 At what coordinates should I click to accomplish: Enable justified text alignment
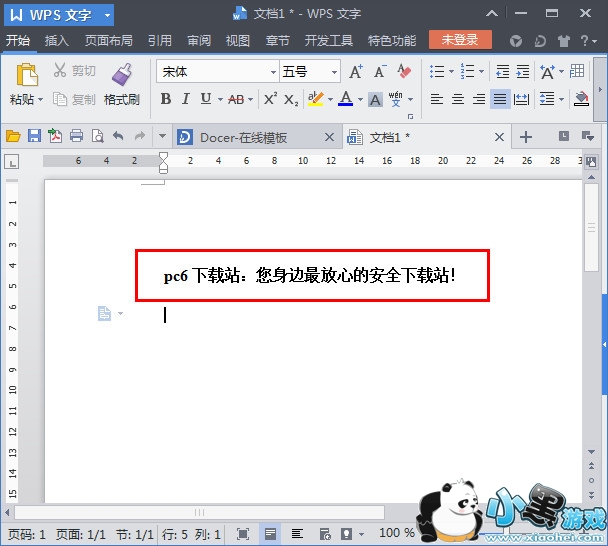click(x=498, y=99)
